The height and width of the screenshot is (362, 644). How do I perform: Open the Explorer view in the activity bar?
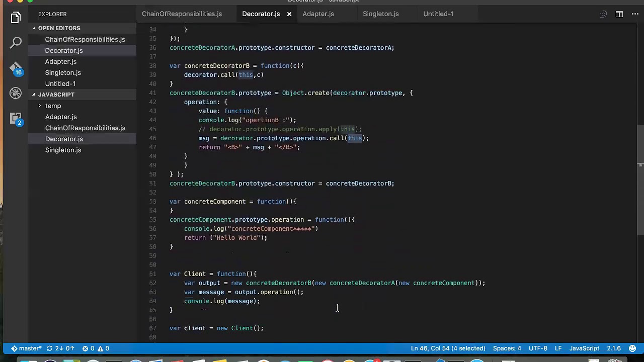(x=16, y=18)
